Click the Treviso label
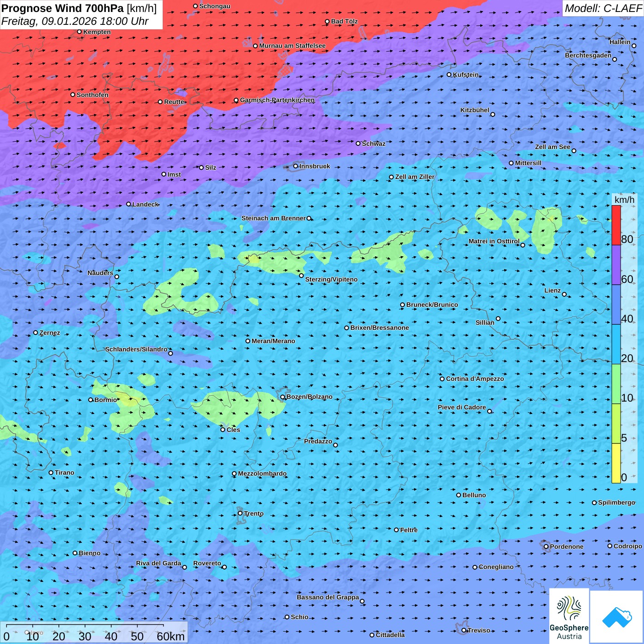 (x=479, y=630)
